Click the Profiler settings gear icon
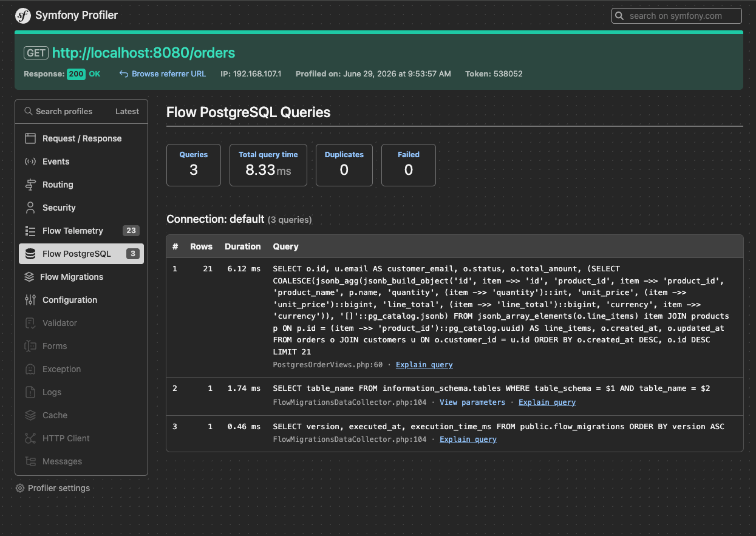The height and width of the screenshot is (536, 756). [20, 488]
